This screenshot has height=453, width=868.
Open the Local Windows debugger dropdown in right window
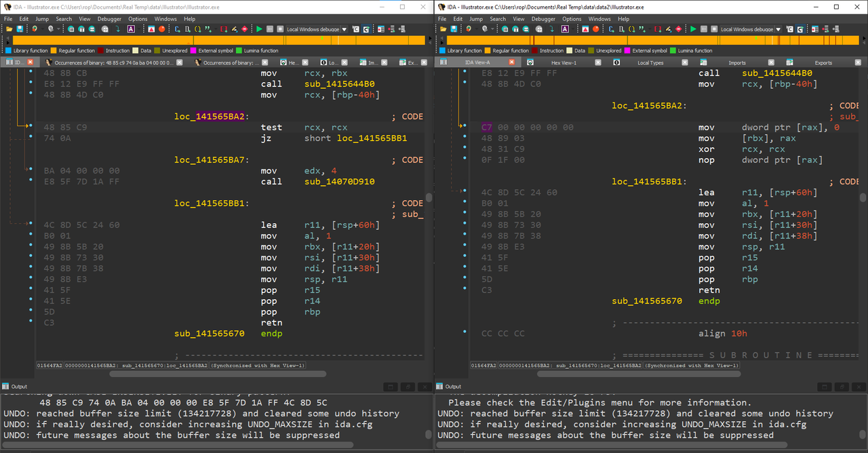778,29
